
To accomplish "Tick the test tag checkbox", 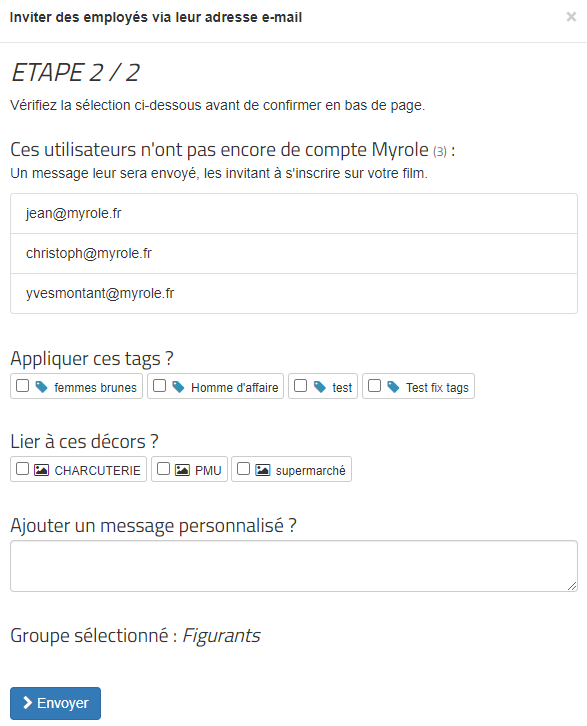I will [x=300, y=386].
